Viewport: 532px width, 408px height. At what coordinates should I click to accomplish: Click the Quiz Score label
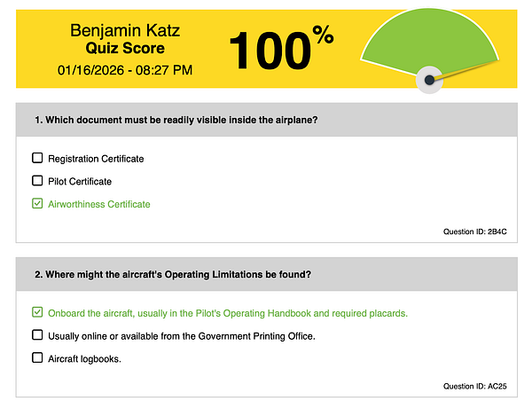[125, 48]
